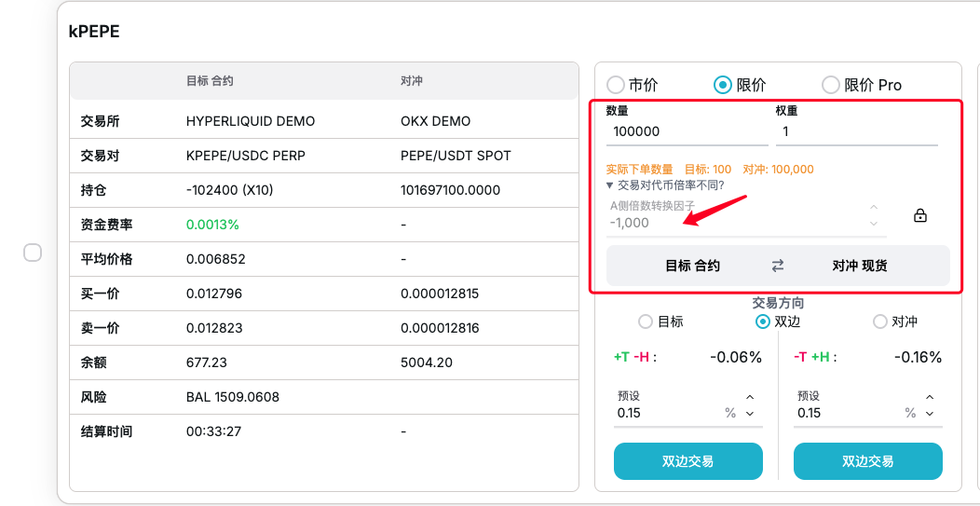Click the lock icon beside the conversion factor
This screenshot has width=980, height=506.
[x=919, y=215]
